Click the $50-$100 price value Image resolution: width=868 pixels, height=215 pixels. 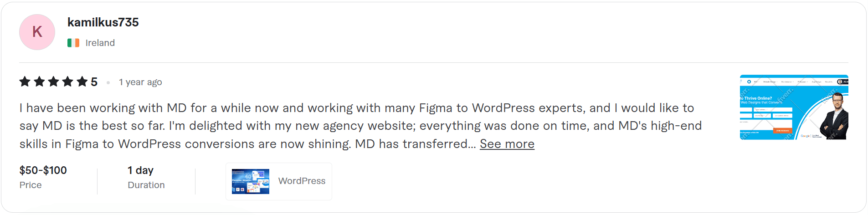tap(43, 170)
